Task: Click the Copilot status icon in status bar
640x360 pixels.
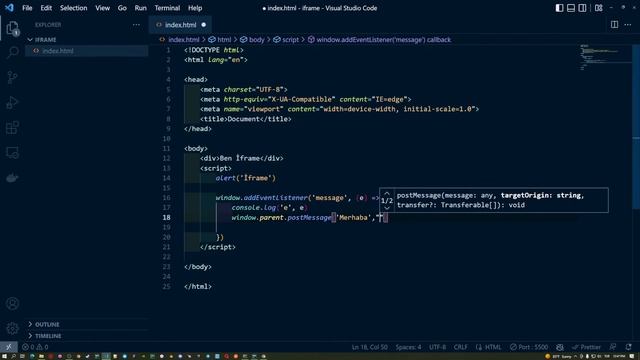Action: [x=560, y=347]
